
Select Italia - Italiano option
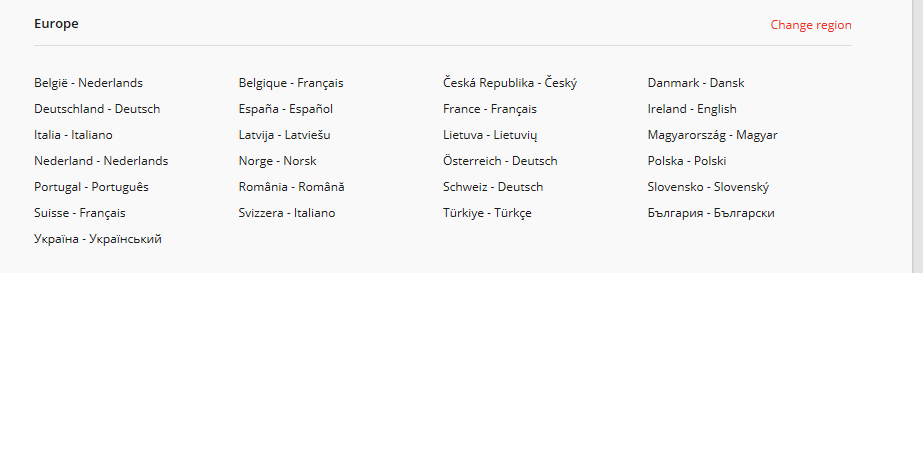point(73,135)
